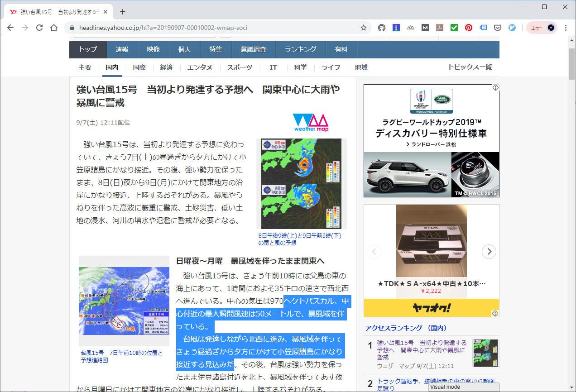Select the ライフ category
Image resolution: width=576 pixels, height=392 pixels.
(331, 67)
